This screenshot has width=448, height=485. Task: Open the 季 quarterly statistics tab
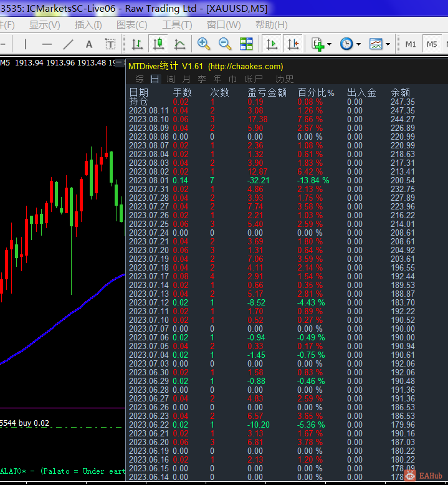click(202, 79)
